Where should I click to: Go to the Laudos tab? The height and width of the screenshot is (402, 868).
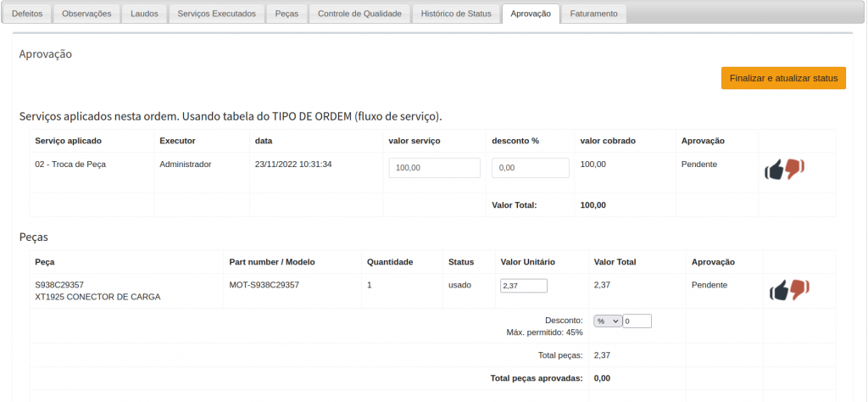point(144,14)
